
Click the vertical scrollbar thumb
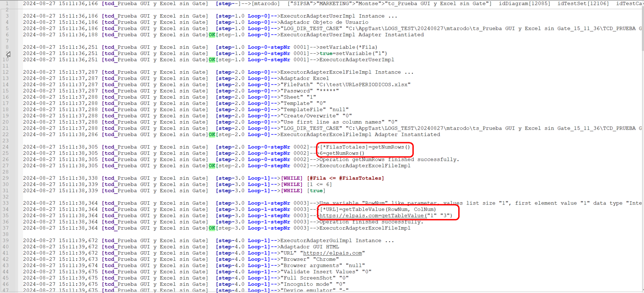click(x=642, y=27)
